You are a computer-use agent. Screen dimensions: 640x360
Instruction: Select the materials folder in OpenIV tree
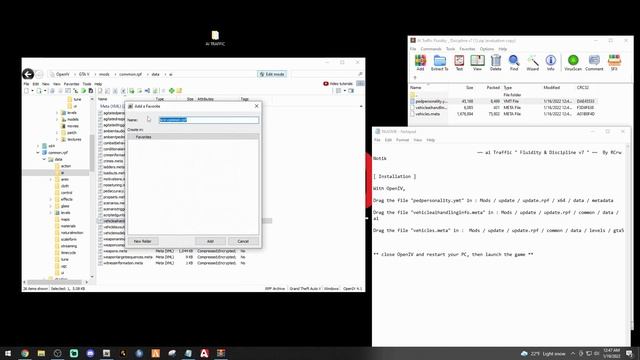pyautogui.click(x=66, y=226)
